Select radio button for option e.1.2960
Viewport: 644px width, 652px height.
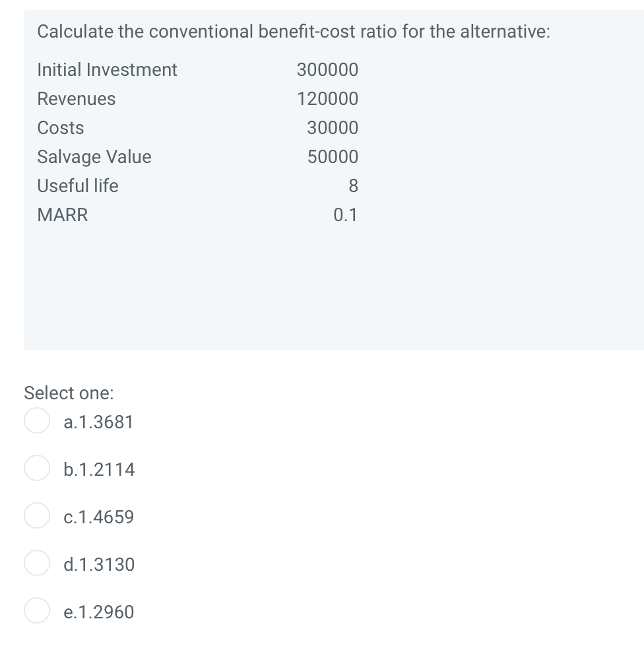point(37,610)
